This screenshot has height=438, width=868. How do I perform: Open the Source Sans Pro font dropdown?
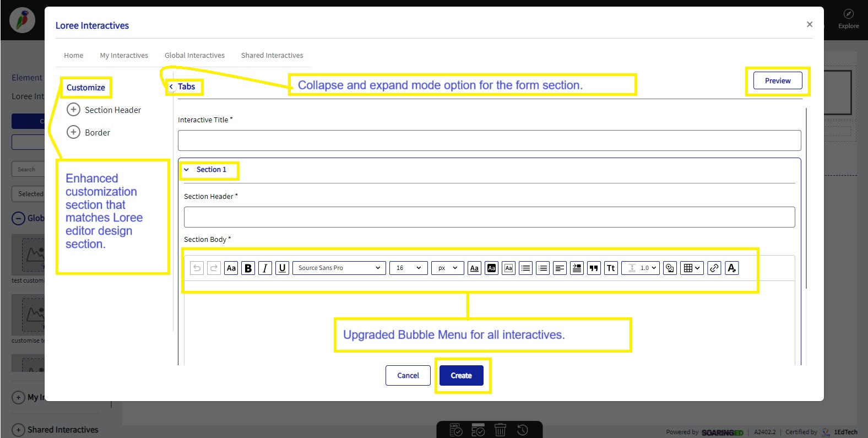tap(339, 268)
